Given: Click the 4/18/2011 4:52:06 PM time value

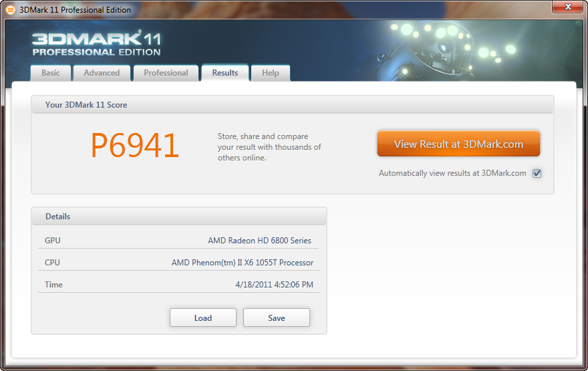Looking at the screenshot, I should coord(274,285).
